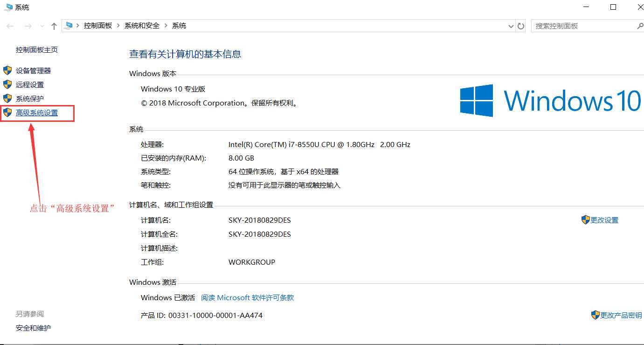The width and height of the screenshot is (644, 345).
Task: Click shield icon beside 远程设置
Action: (x=7, y=84)
